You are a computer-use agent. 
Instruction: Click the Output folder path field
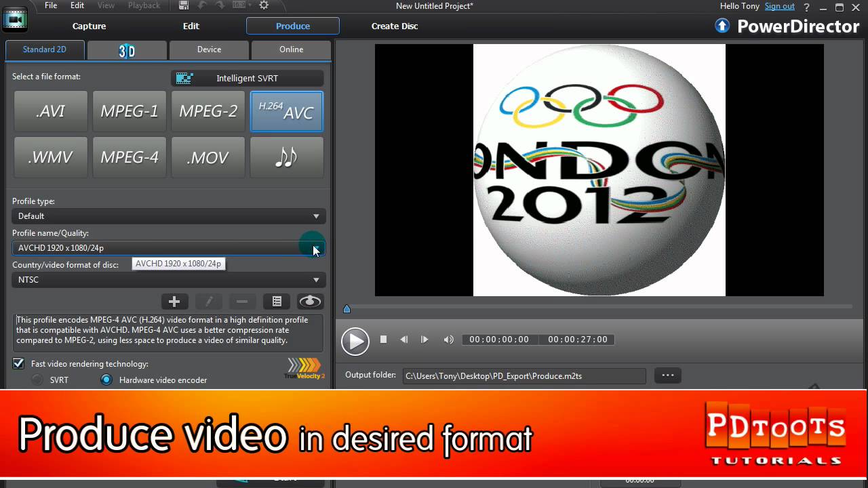524,376
